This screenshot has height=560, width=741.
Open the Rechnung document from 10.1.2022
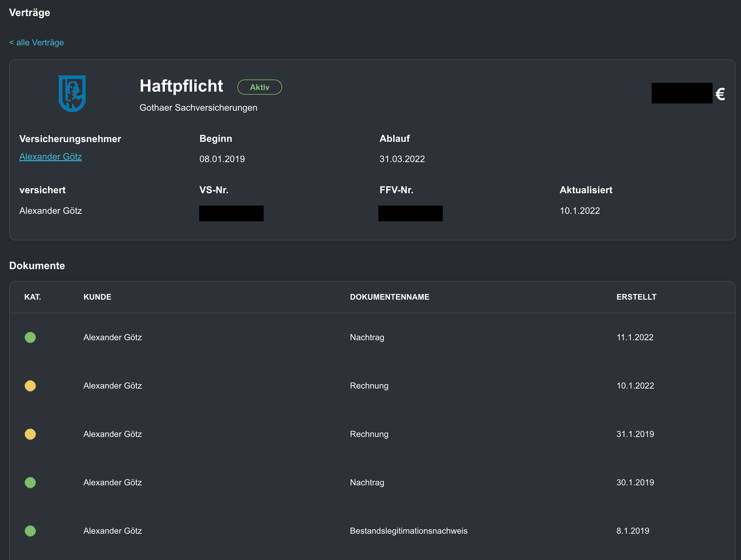pos(369,386)
